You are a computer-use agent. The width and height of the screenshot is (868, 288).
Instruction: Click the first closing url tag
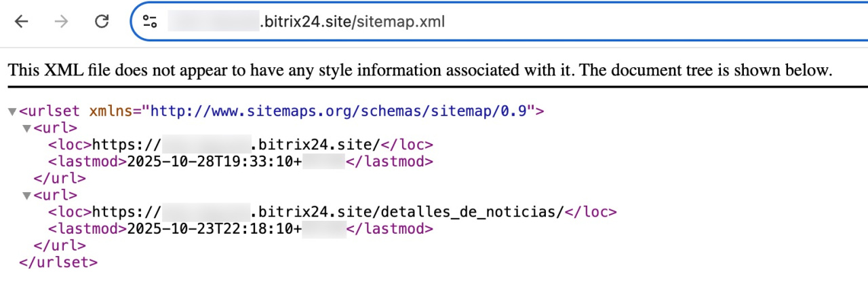point(60,179)
